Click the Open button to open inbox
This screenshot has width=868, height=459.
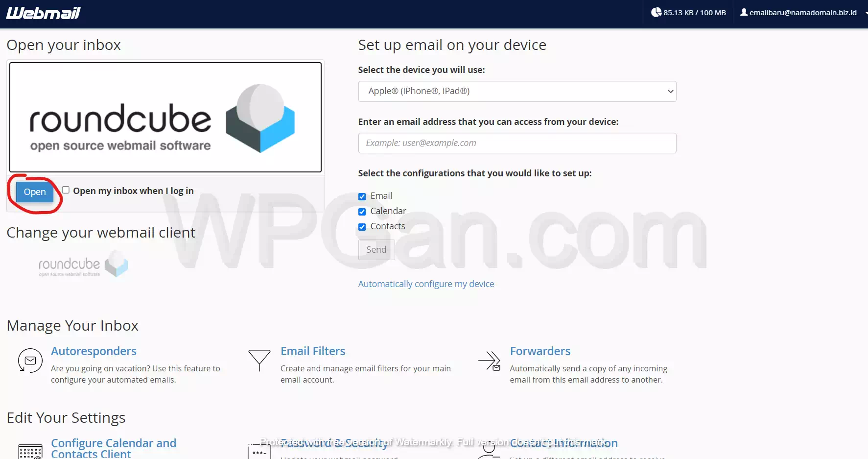[x=35, y=192]
